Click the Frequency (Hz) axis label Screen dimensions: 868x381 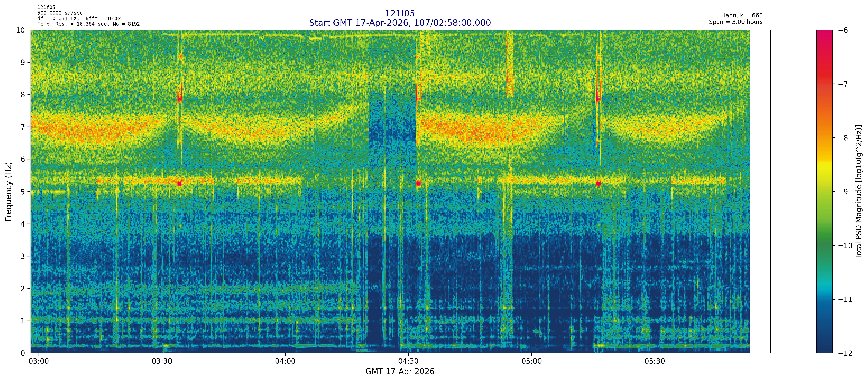point(8,192)
